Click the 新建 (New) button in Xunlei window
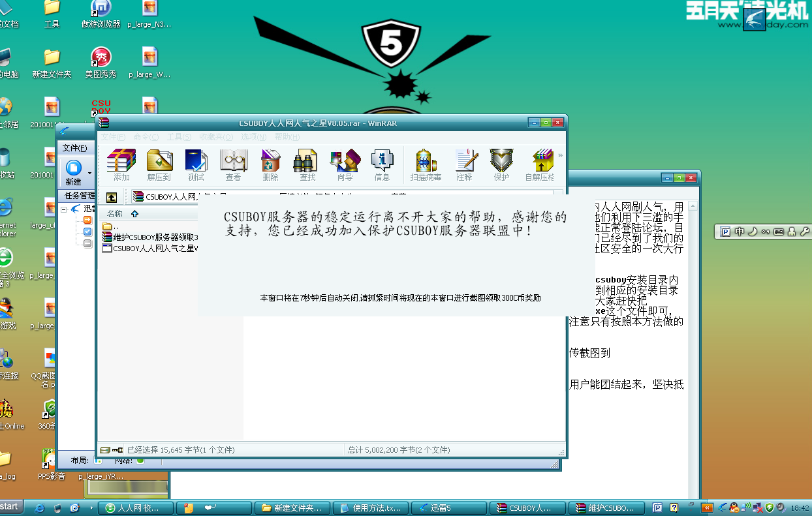The width and height of the screenshot is (812, 516). (x=74, y=173)
